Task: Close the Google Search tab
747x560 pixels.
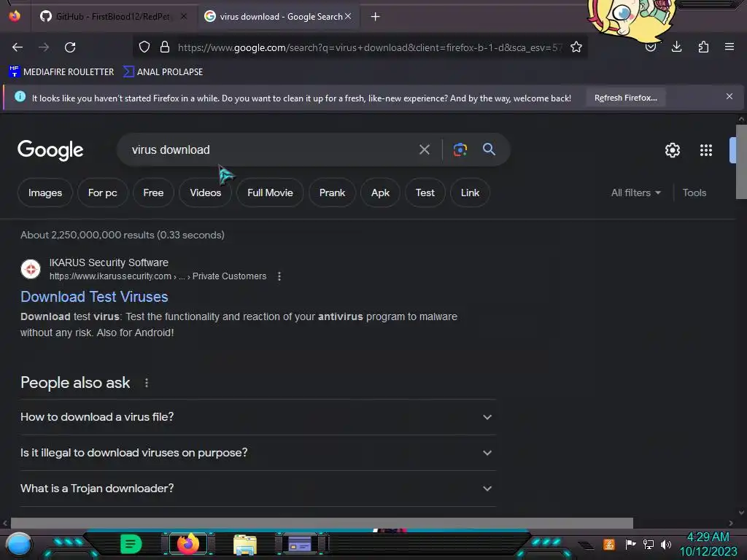Action: [348, 16]
